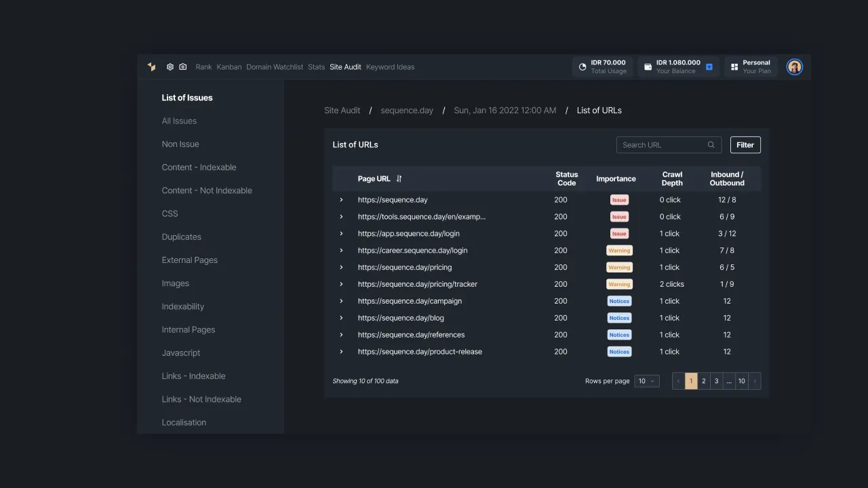Expand the sequence.day/references row
The height and width of the screenshot is (488, 868).
(x=341, y=335)
